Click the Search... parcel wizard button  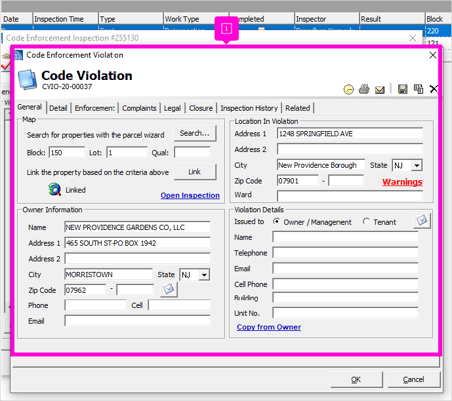pyautogui.click(x=195, y=133)
